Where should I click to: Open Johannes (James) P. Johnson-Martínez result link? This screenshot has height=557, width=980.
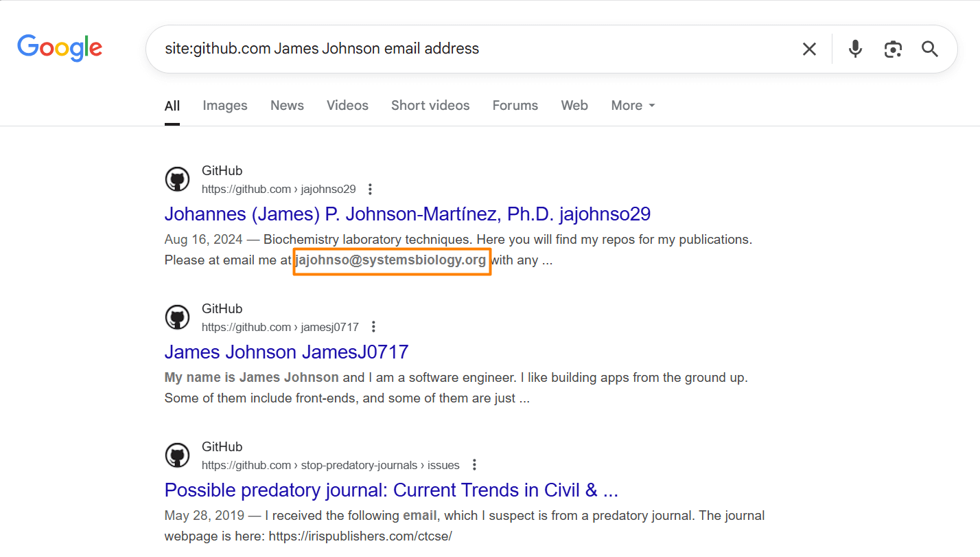pos(408,214)
